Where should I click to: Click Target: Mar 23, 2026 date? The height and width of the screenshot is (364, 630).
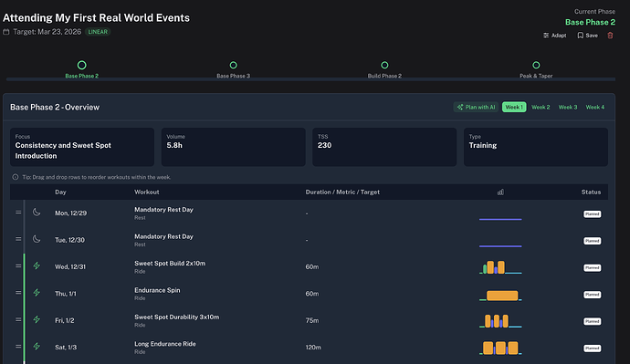47,32
